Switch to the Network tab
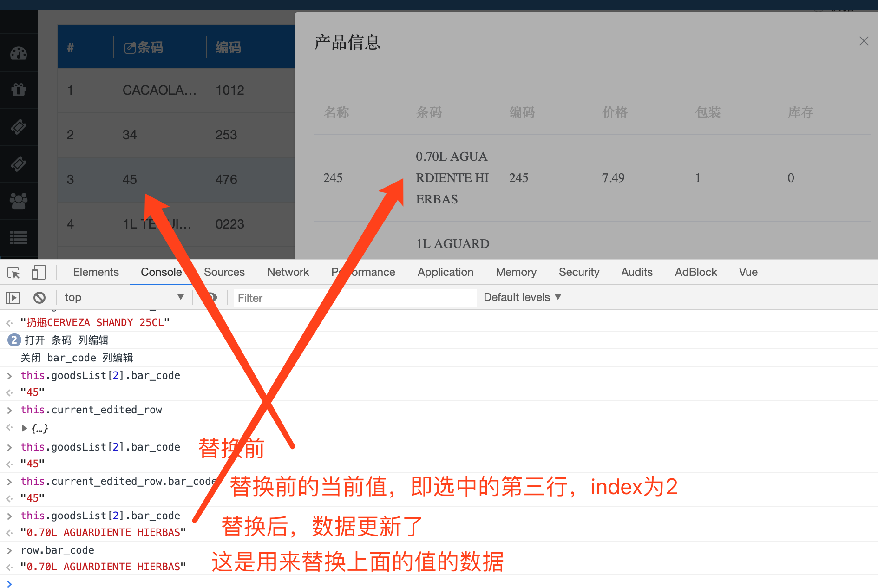Image resolution: width=878 pixels, height=588 pixels. point(288,272)
